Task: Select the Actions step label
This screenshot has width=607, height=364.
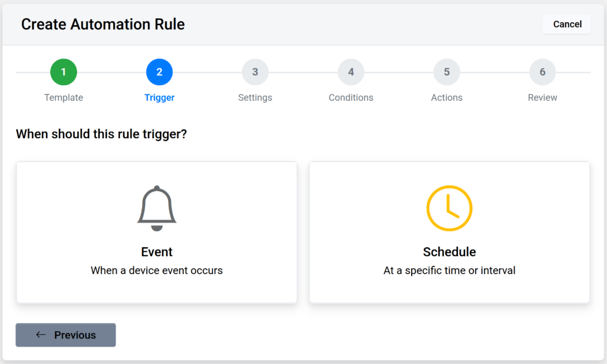Action: click(447, 98)
